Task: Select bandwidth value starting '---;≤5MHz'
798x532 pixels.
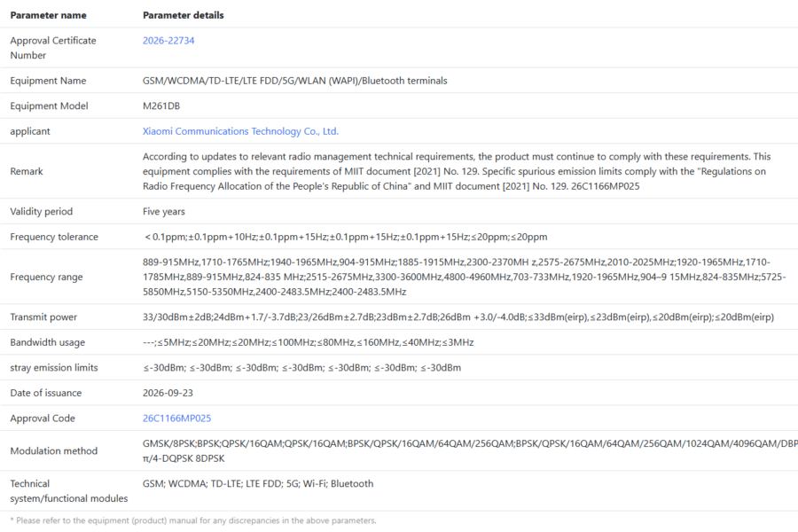Action: (x=309, y=342)
